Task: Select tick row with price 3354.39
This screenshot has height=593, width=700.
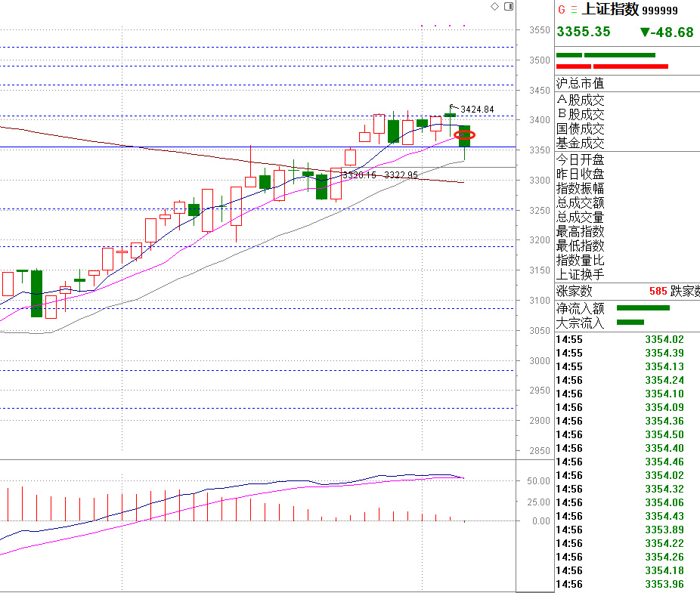Action: coord(627,353)
